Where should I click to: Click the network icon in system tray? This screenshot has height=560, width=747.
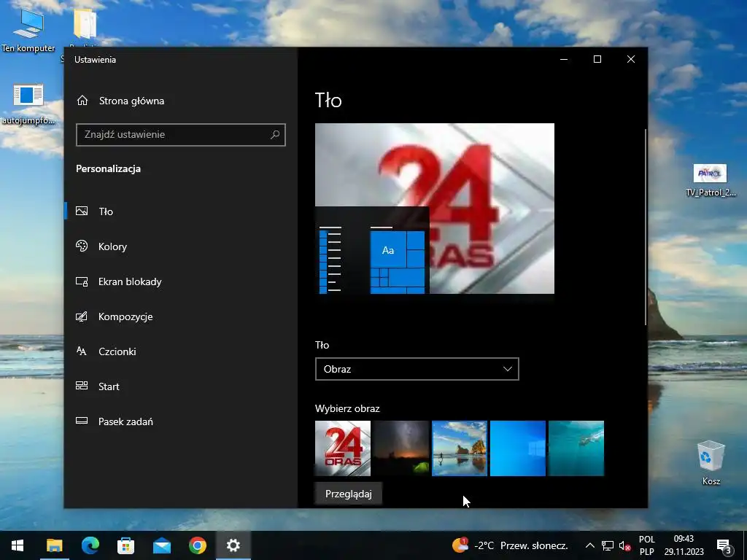point(608,545)
